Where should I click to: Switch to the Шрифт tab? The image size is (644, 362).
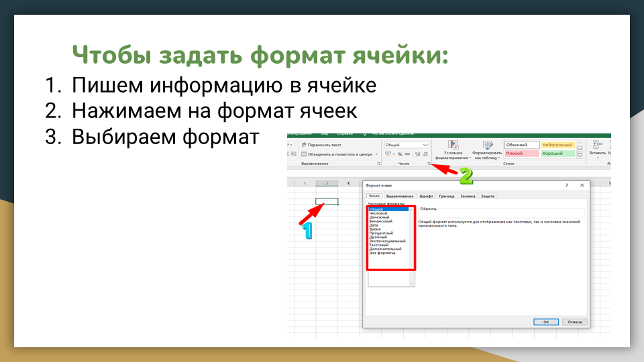(426, 196)
